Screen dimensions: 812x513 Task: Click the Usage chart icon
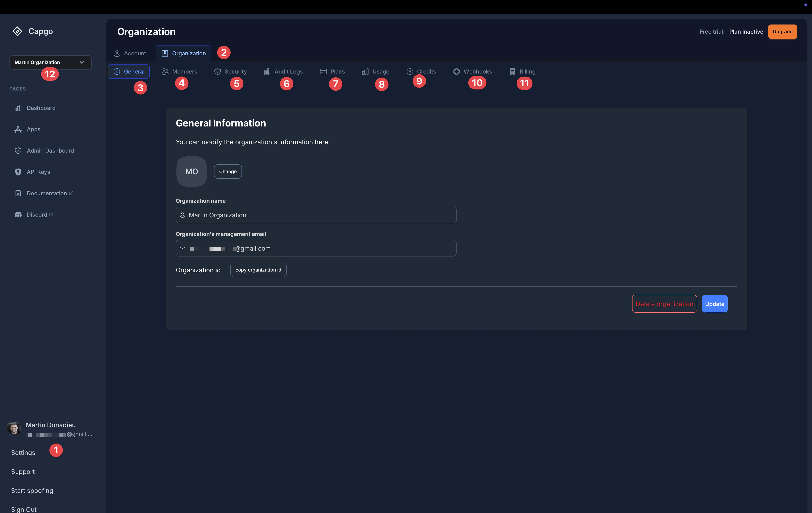tap(365, 71)
